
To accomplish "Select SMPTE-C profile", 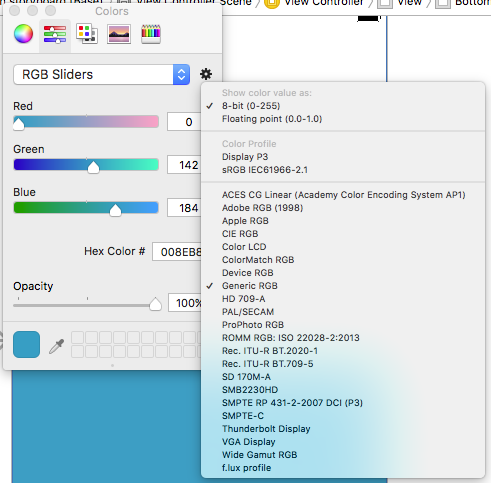I will click(x=343, y=416).
